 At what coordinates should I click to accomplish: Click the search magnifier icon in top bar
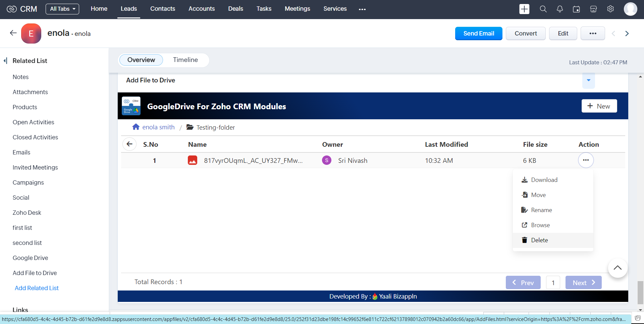[x=543, y=9]
